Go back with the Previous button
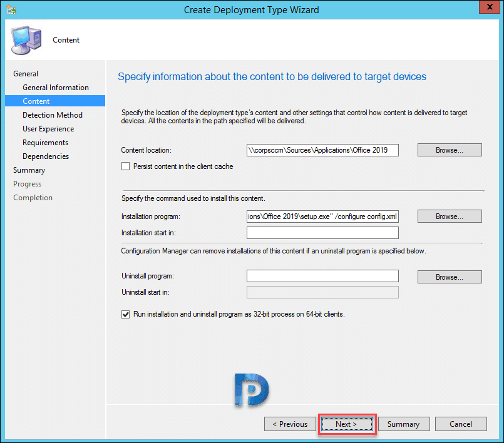Image resolution: width=504 pixels, height=443 pixels. pyautogui.click(x=290, y=424)
